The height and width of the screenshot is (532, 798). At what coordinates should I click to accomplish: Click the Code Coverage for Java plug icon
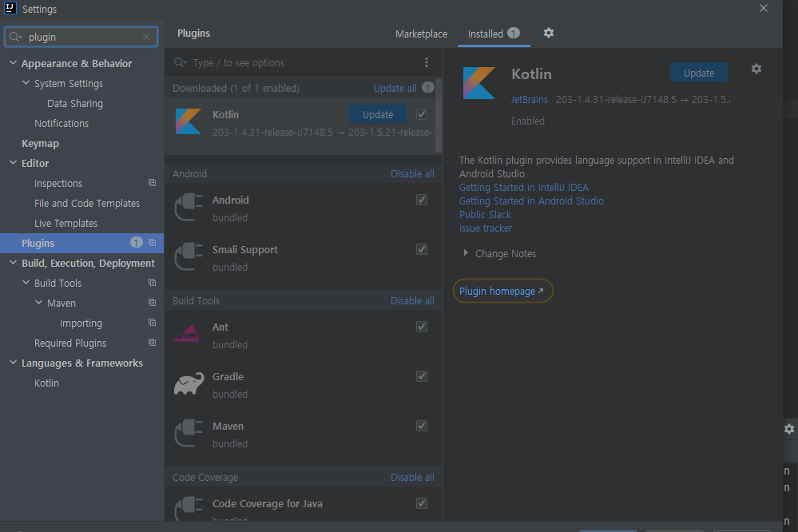[x=189, y=509]
